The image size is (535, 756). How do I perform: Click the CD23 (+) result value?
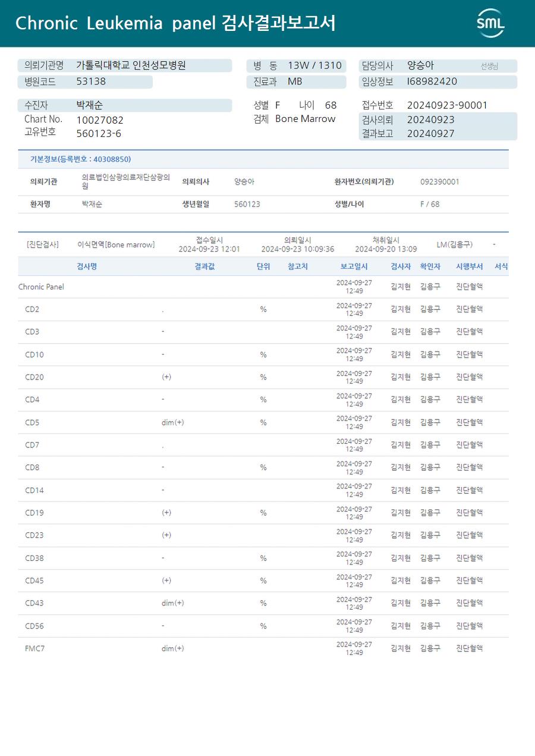pyautogui.click(x=166, y=535)
